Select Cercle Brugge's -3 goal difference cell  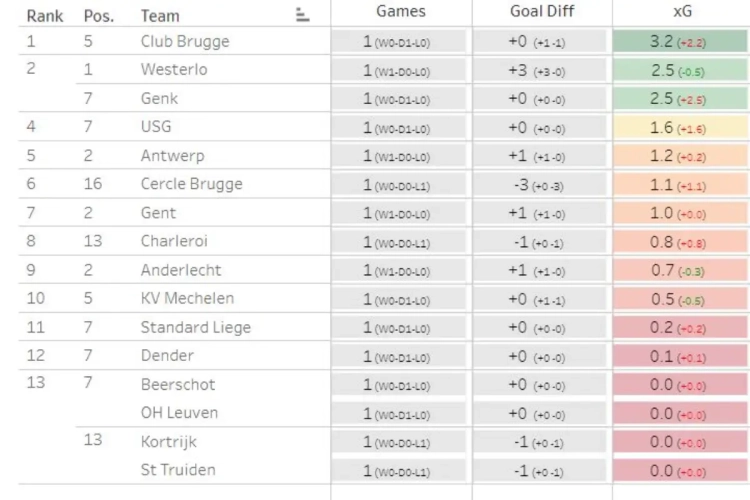pyautogui.click(x=540, y=185)
